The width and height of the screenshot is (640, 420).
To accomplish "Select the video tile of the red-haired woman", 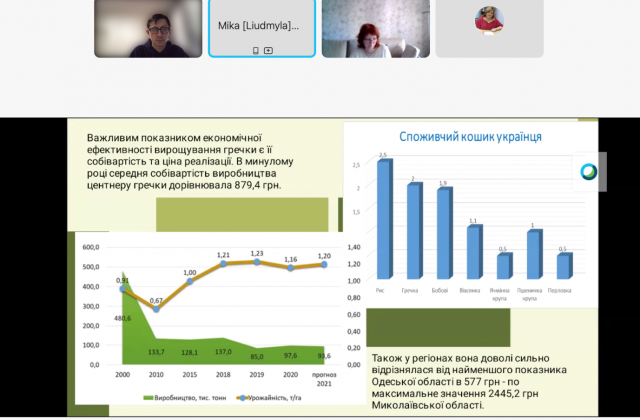I will tap(376, 29).
